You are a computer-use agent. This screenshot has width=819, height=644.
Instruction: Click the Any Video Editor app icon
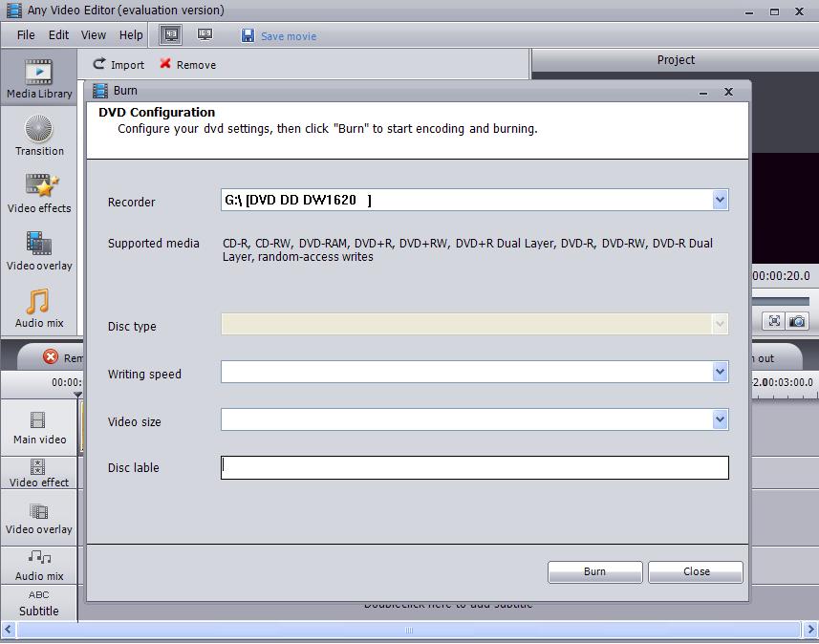[x=14, y=10]
